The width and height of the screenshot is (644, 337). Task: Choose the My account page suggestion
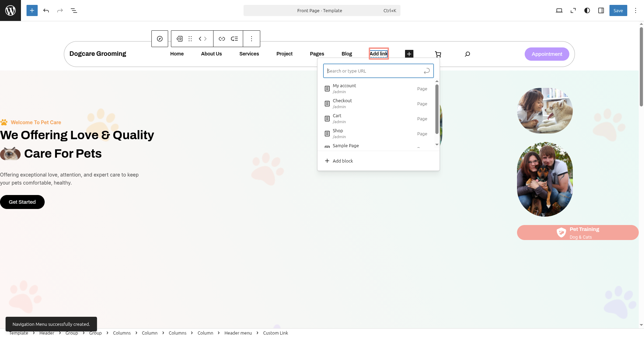(376, 89)
